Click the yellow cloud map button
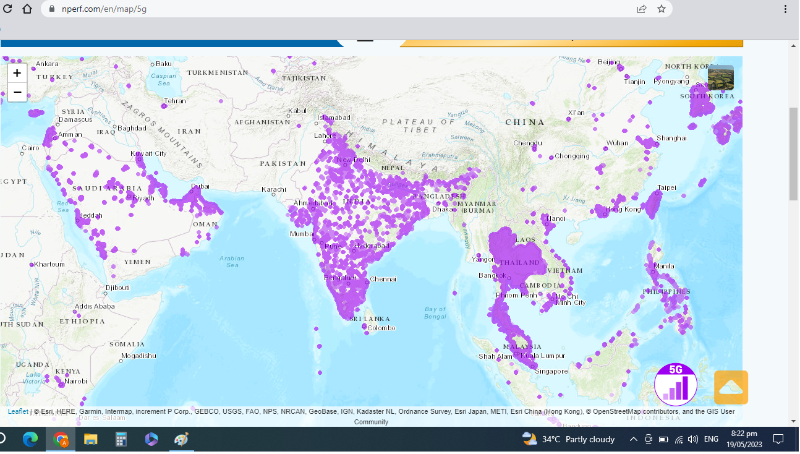800x454 pixels. tap(730, 387)
